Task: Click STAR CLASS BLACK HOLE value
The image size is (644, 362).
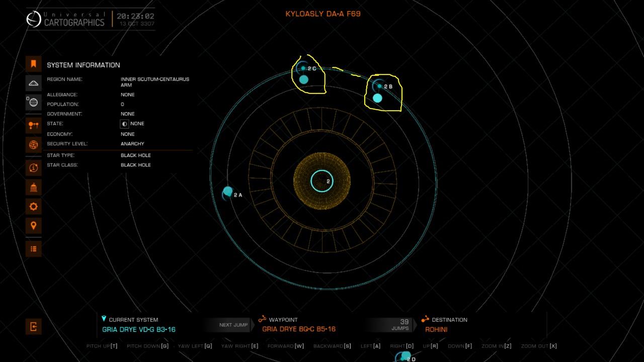Action: tap(136, 165)
